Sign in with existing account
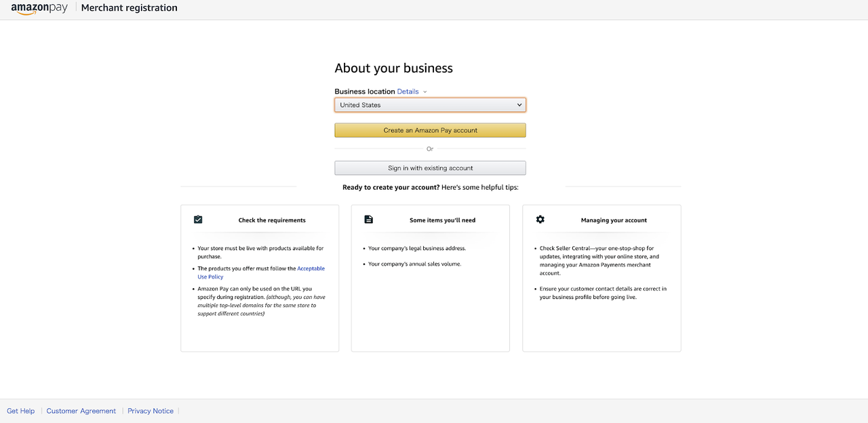This screenshot has height=423, width=868. pyautogui.click(x=430, y=168)
